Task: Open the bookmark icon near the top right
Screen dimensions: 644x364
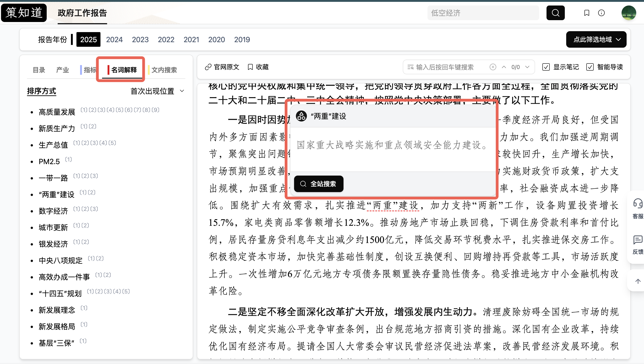Action: point(587,13)
